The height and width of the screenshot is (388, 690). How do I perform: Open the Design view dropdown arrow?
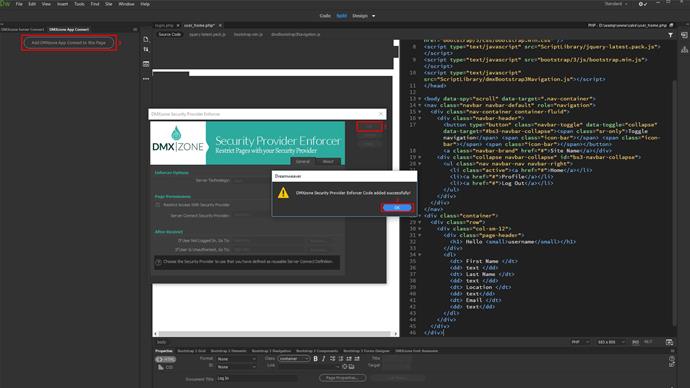[374, 16]
